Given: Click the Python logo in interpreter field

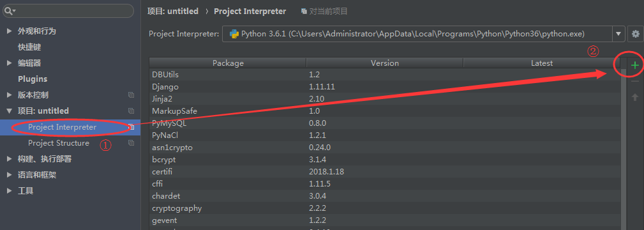Looking at the screenshot, I should [x=234, y=34].
